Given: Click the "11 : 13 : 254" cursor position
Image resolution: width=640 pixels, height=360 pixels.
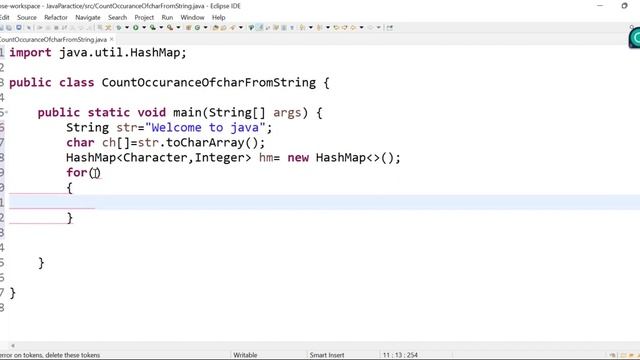Looking at the screenshot, I should (400, 355).
